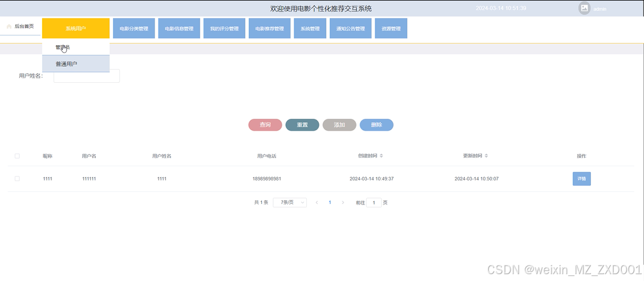Open the 系统用户 menu
The height and width of the screenshot is (281, 644).
(75, 29)
